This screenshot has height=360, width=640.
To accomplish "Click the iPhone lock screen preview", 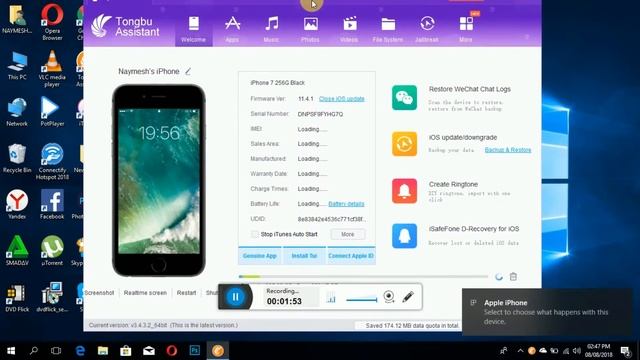I will [x=159, y=181].
